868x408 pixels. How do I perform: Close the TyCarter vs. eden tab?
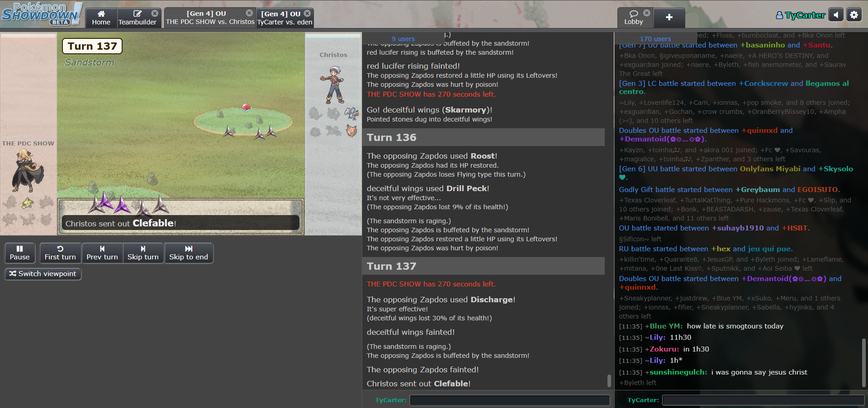coord(307,13)
